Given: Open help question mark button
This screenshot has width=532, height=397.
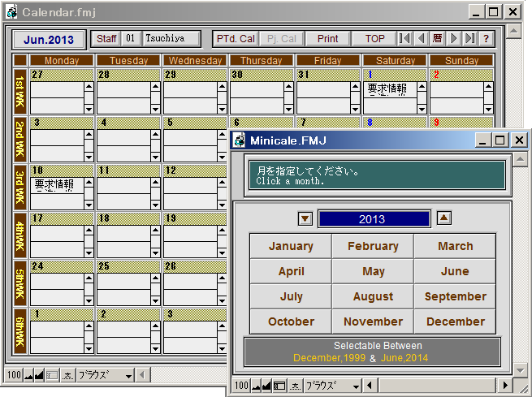Looking at the screenshot, I should (486, 38).
